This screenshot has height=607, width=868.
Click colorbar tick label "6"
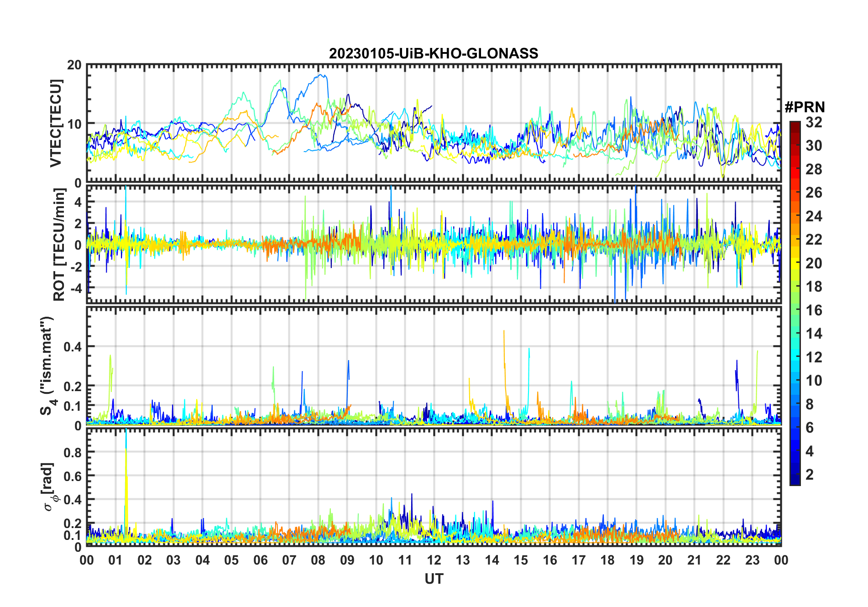(x=810, y=428)
